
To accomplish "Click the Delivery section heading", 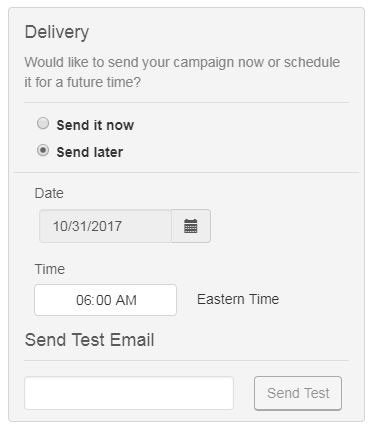I will click(x=57, y=32).
